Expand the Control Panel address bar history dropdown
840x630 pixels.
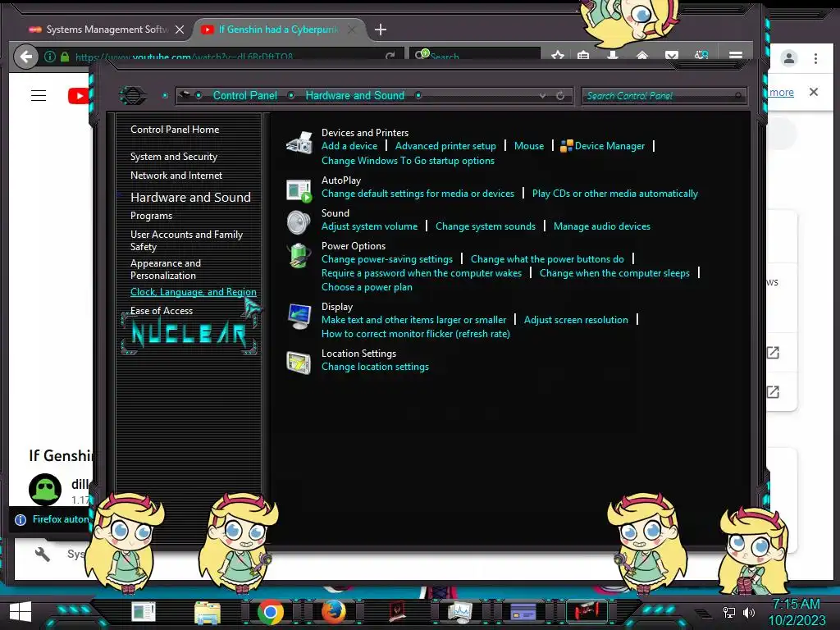[x=543, y=96]
